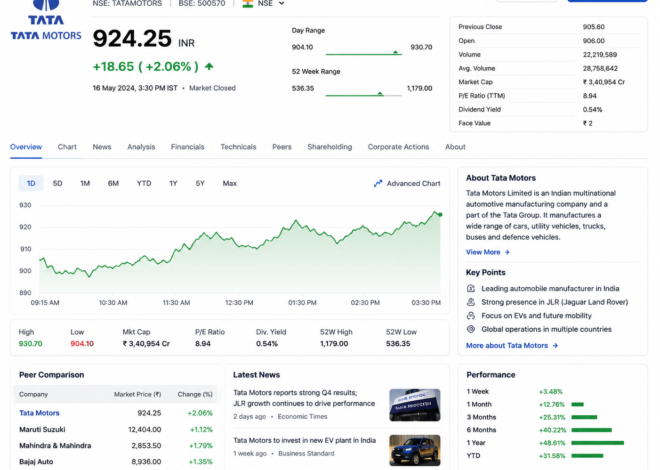Click the Market Price column header

click(137, 394)
